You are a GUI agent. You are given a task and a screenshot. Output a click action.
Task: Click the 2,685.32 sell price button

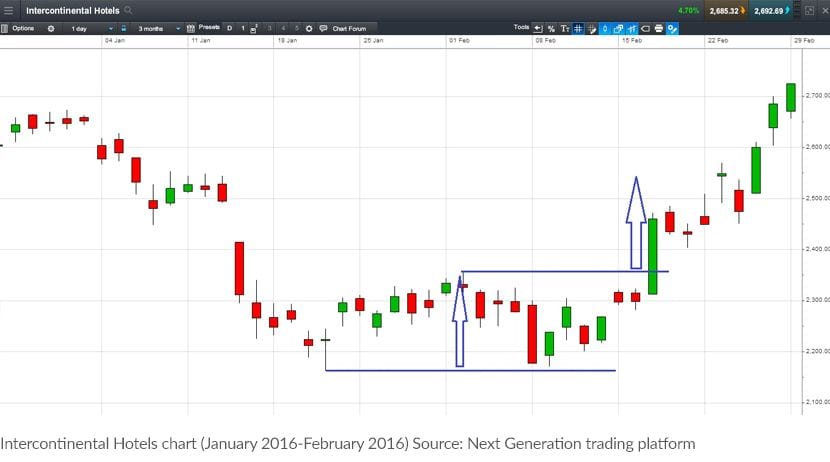[725, 11]
